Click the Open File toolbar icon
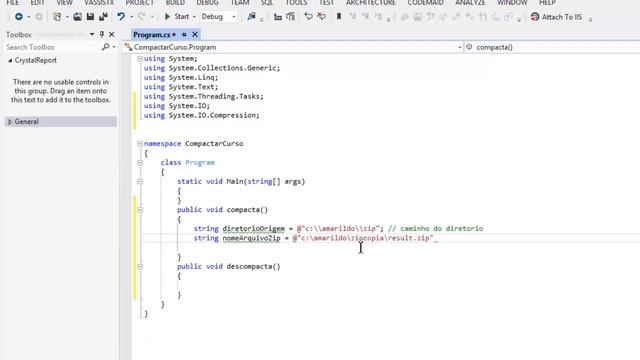The width and height of the screenshot is (640, 360). click(x=77, y=17)
